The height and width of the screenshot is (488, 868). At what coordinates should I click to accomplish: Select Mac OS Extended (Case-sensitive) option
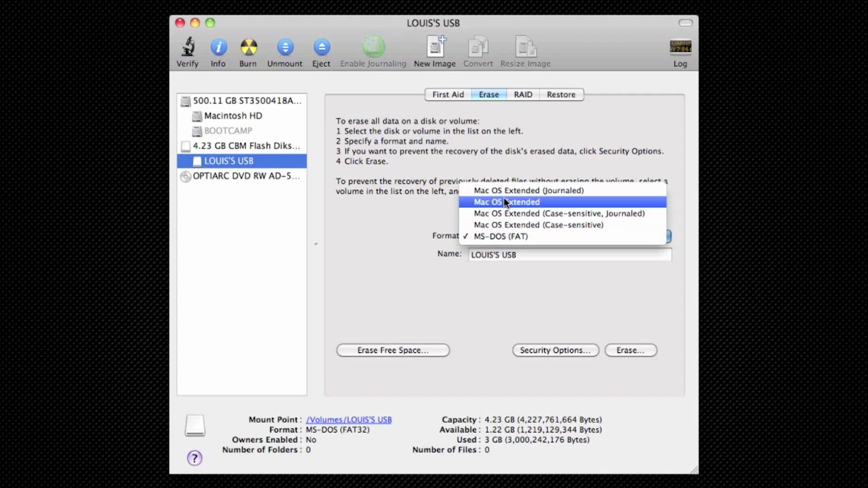(538, 225)
